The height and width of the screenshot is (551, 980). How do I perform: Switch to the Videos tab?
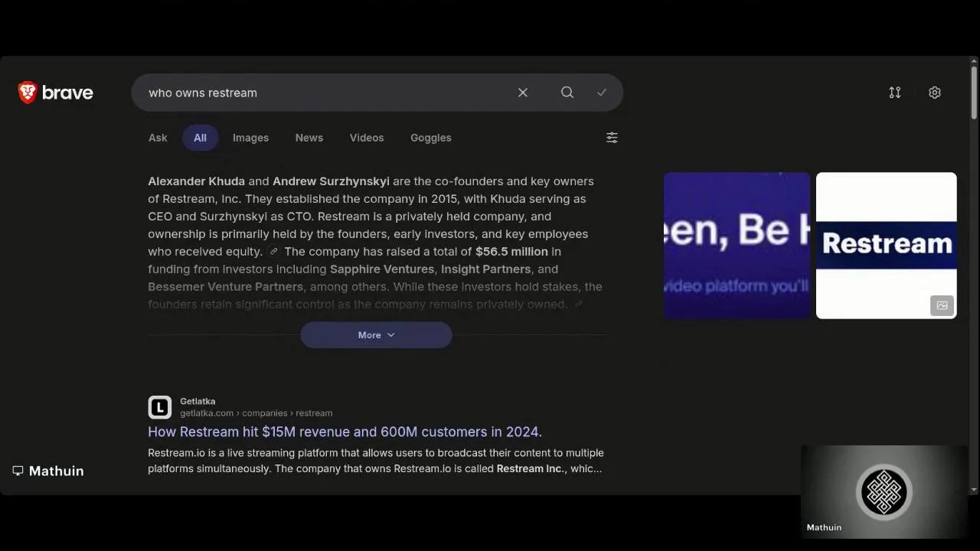pyautogui.click(x=367, y=138)
